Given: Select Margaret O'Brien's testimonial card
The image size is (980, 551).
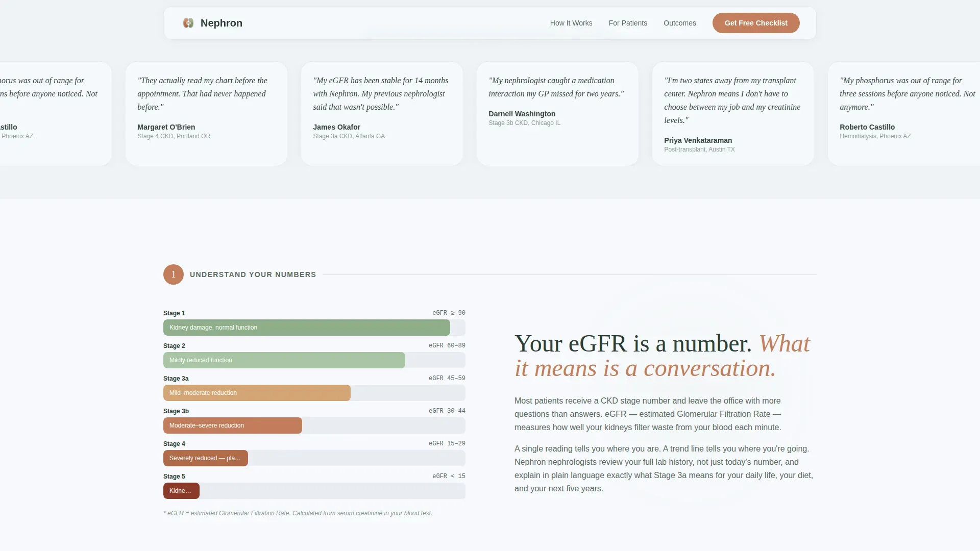Looking at the screenshot, I should [206, 114].
